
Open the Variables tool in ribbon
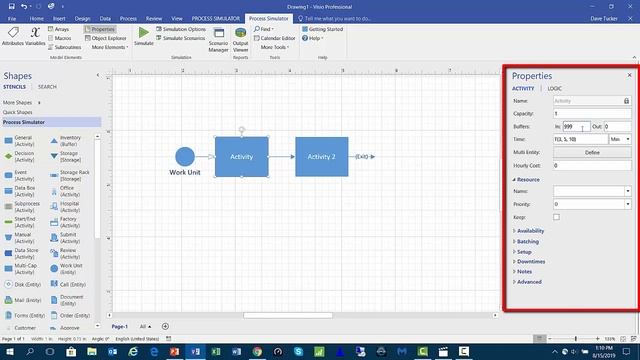coord(35,36)
